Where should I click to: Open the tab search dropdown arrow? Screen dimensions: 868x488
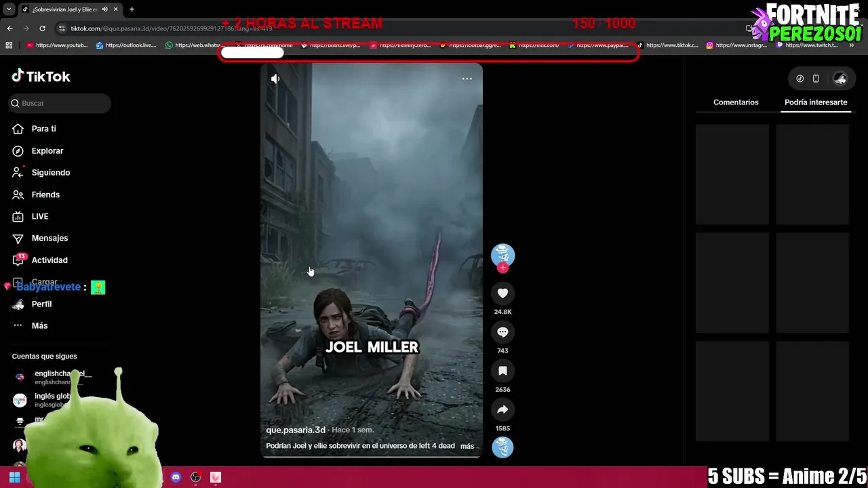pos(9,9)
